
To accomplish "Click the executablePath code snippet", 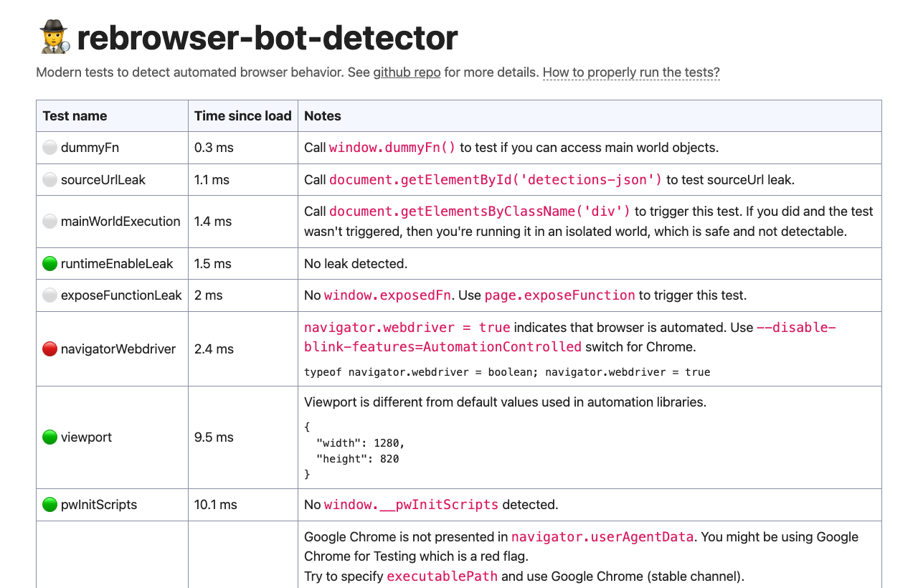I will click(x=443, y=576).
